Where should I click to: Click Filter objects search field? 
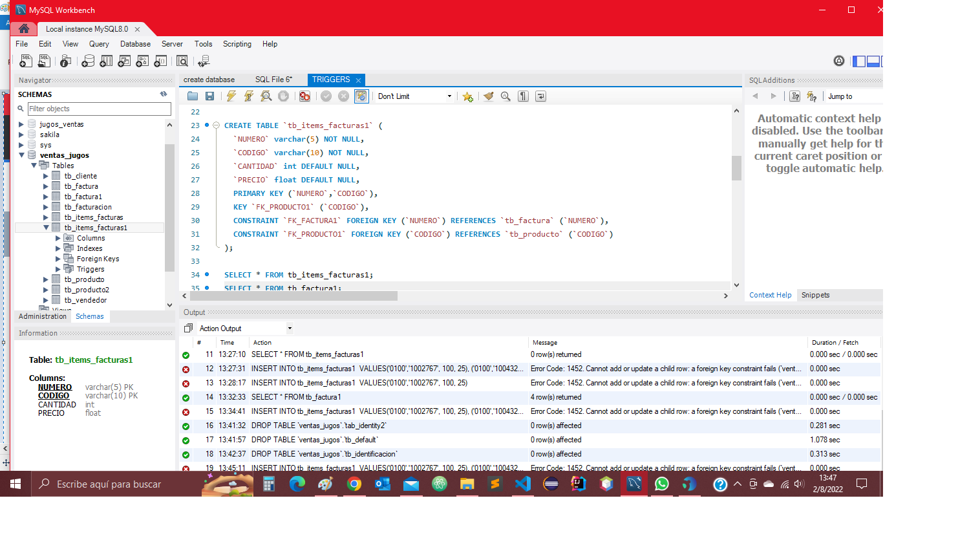pyautogui.click(x=99, y=109)
